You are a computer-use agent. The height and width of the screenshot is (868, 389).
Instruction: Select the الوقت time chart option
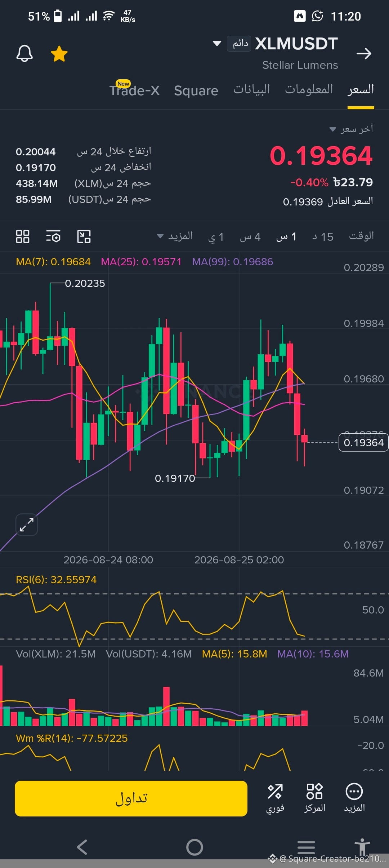[x=361, y=236]
